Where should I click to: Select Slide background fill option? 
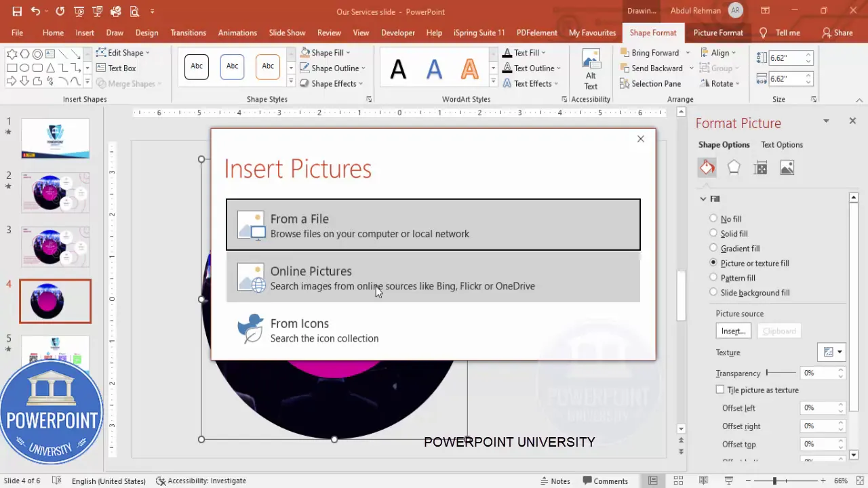(x=713, y=292)
